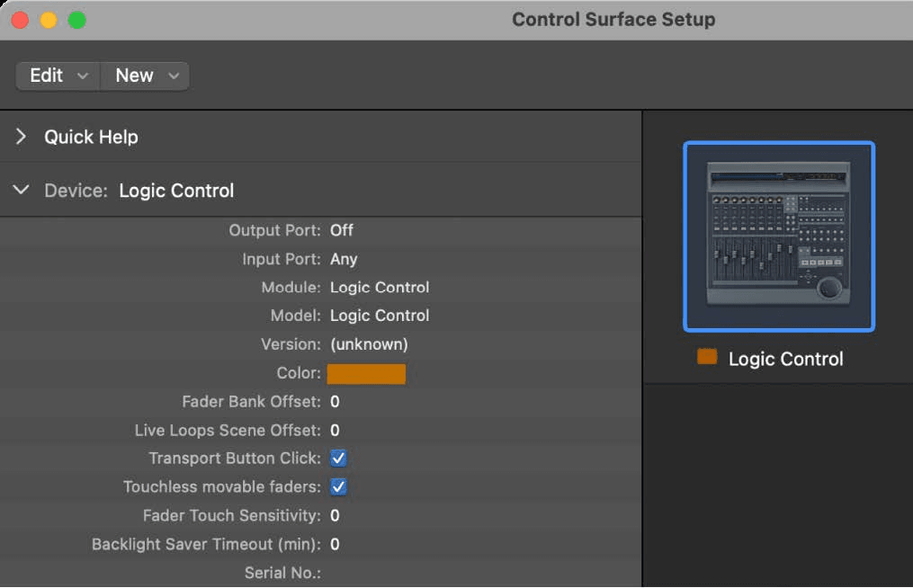913x588 pixels.
Task: Click the Touchless movable faders: label
Action: 222,486
